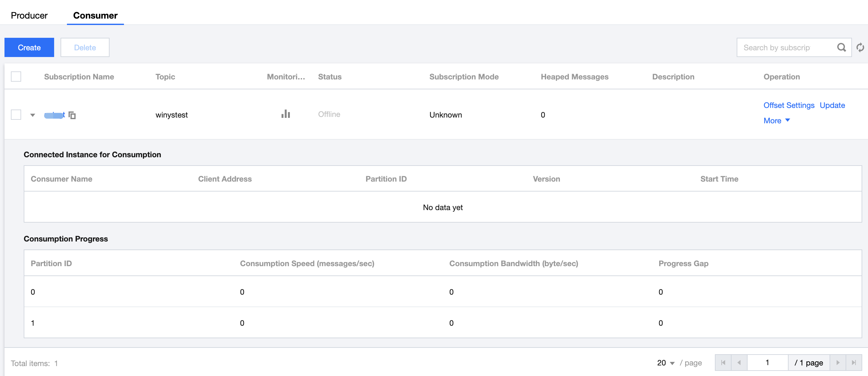868x376 pixels.
Task: Jump to the last page arrow
Action: coord(854,363)
